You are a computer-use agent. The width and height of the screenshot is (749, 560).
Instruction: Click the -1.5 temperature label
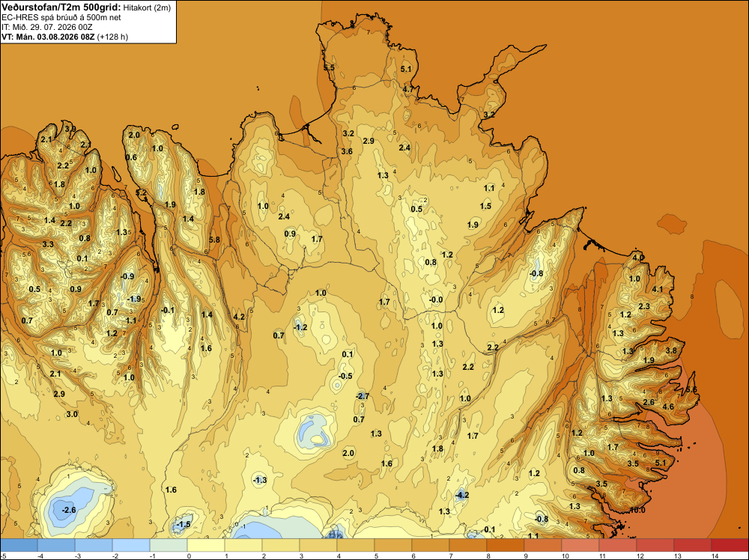[184, 524]
